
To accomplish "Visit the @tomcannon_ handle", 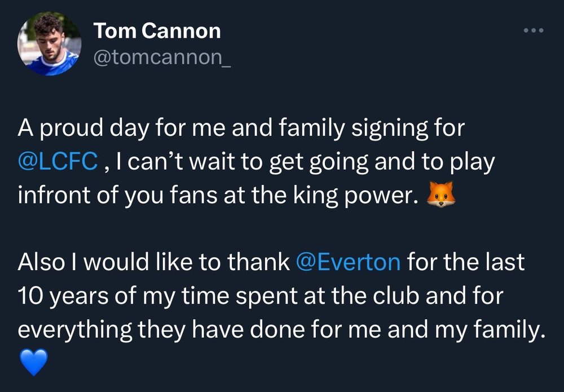I will coord(162,57).
